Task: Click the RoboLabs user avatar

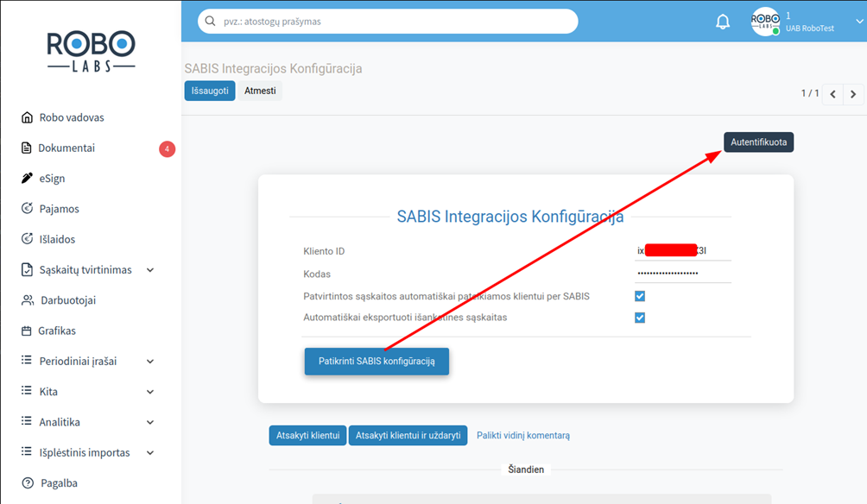Action: 765,22
